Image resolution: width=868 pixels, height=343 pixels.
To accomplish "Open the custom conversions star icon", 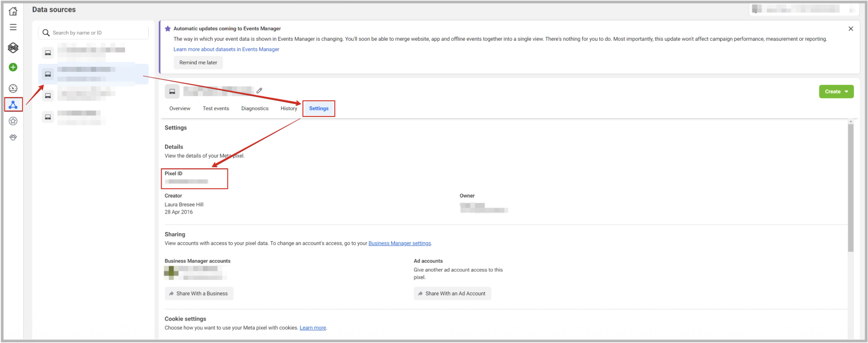I will tap(13, 121).
